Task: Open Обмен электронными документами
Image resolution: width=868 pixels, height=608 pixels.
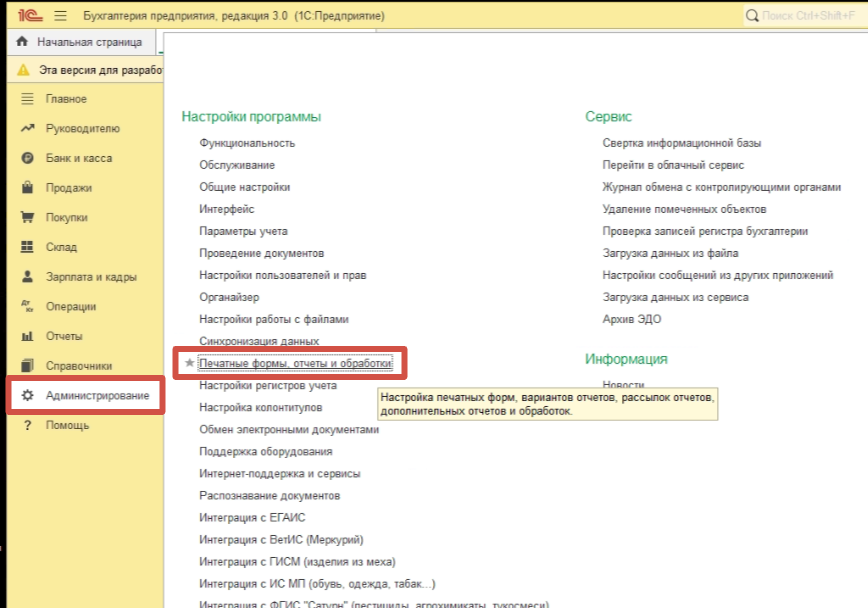Action: 289,429
